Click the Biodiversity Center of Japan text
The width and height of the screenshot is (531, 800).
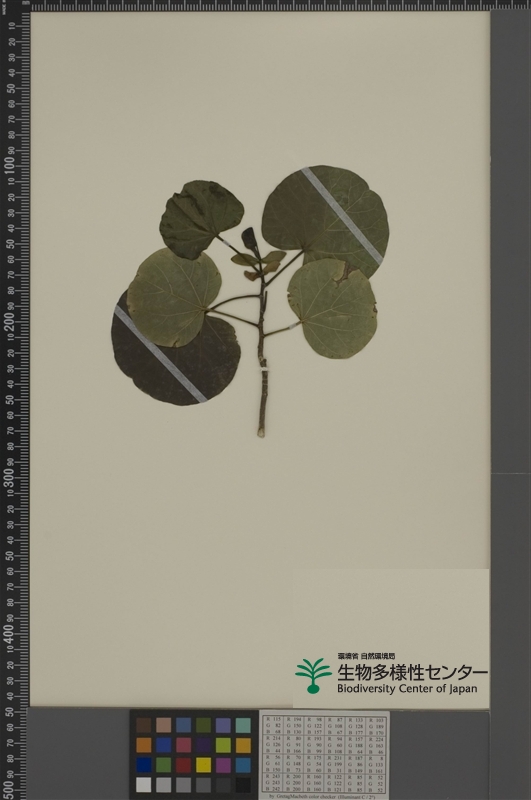click(407, 689)
